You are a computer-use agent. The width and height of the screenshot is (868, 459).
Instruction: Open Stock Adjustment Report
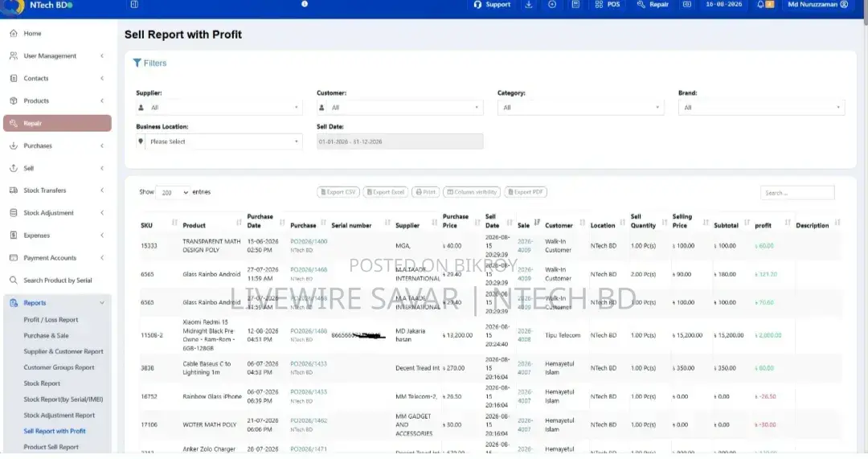click(59, 416)
